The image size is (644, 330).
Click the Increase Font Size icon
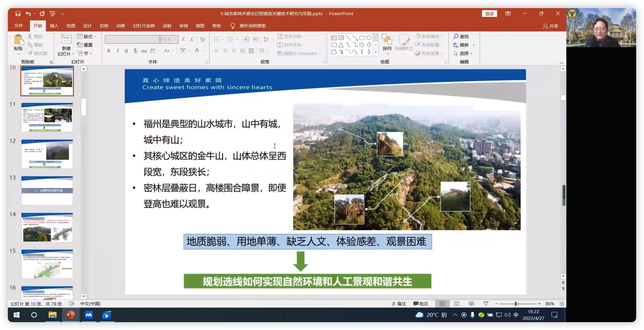click(x=183, y=39)
